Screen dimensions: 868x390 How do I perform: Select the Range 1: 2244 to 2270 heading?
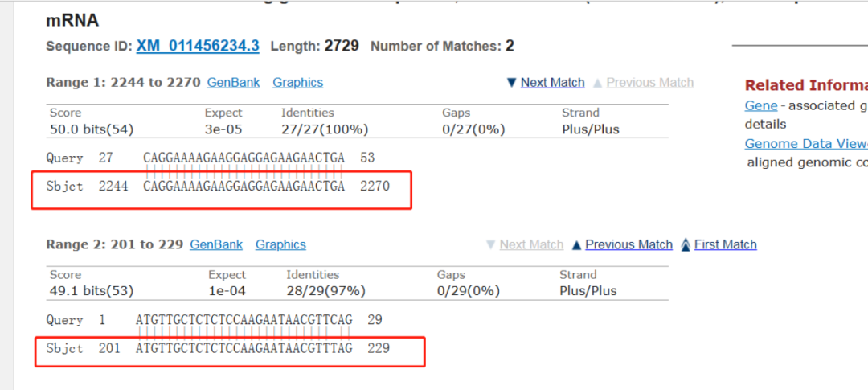click(x=123, y=83)
